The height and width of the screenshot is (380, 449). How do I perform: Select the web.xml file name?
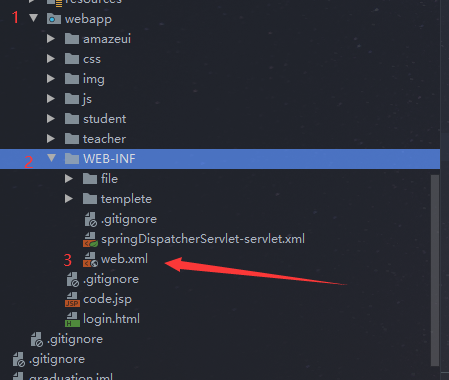tap(124, 259)
